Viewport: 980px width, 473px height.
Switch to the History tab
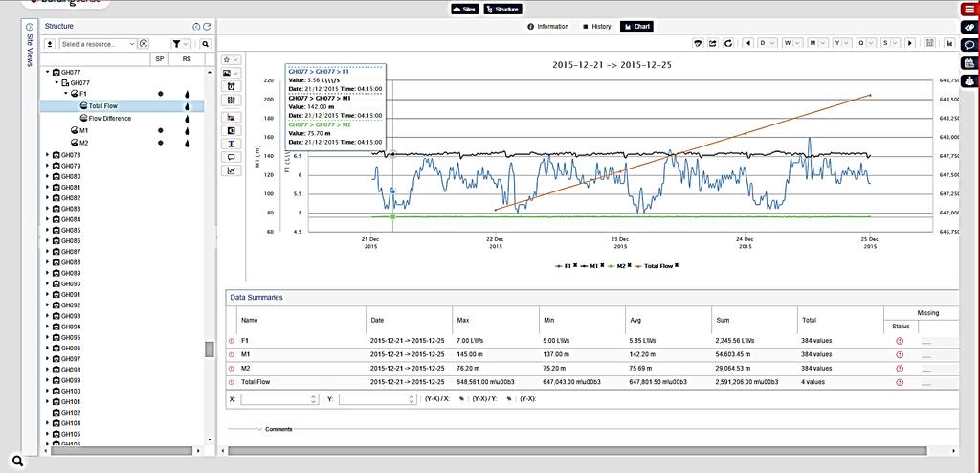pyautogui.click(x=597, y=26)
